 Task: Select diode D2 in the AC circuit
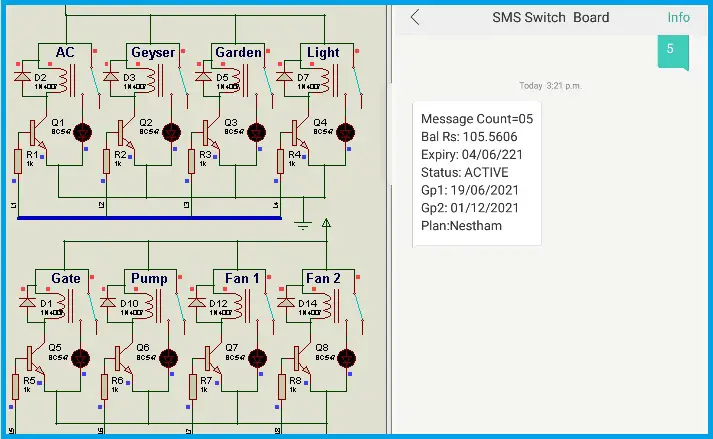[23, 77]
